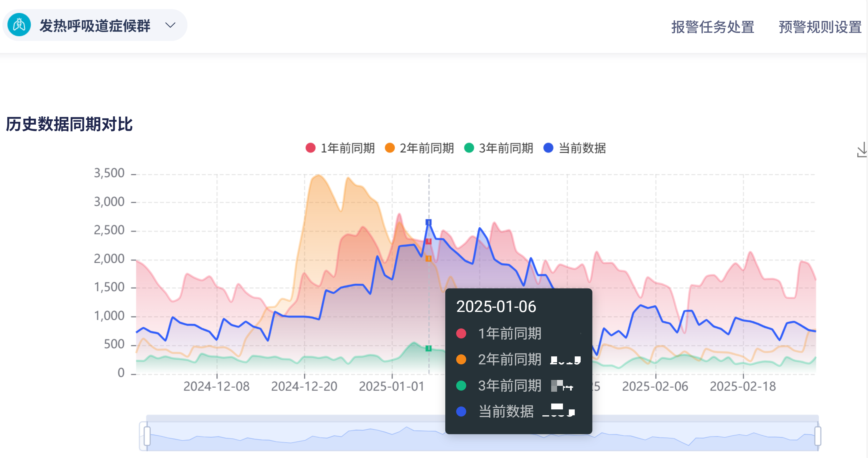Go to the 预警规则设置 tab
The width and height of the screenshot is (868, 458).
coord(820,27)
